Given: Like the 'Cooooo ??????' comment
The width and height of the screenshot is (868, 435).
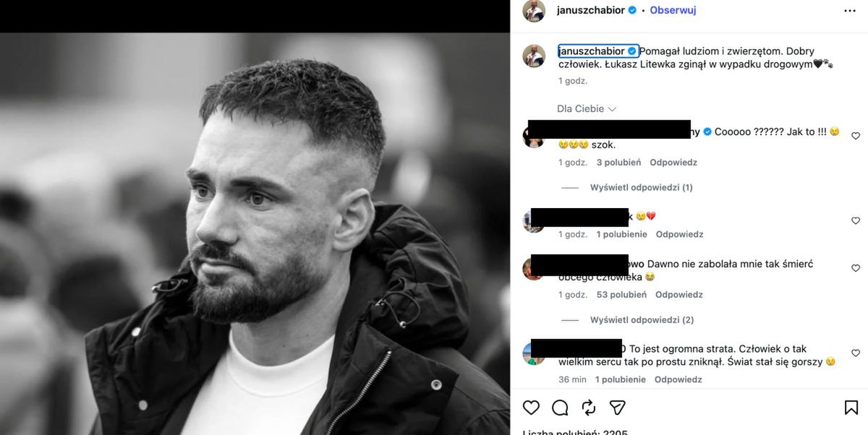Looking at the screenshot, I should click(856, 136).
